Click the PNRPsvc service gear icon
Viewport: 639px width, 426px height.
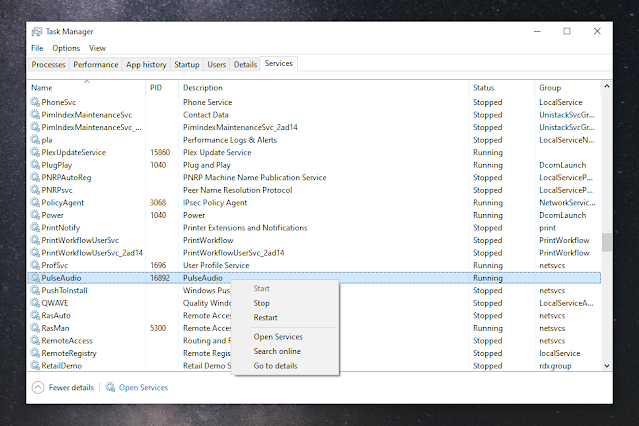click(35, 190)
